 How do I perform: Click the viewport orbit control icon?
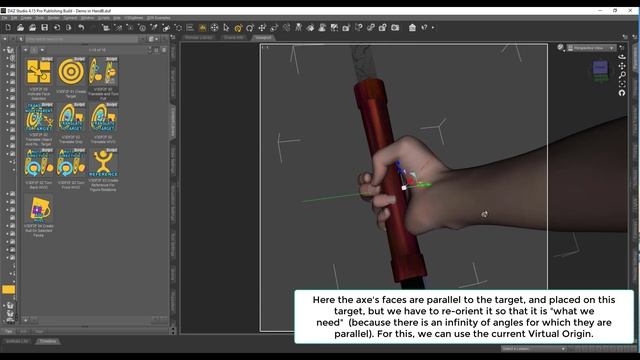622,57
